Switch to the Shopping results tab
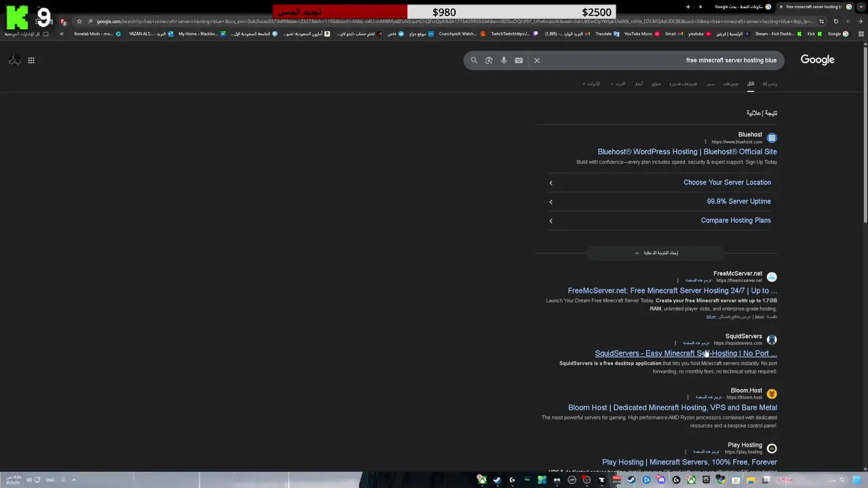868x488 pixels. click(656, 84)
